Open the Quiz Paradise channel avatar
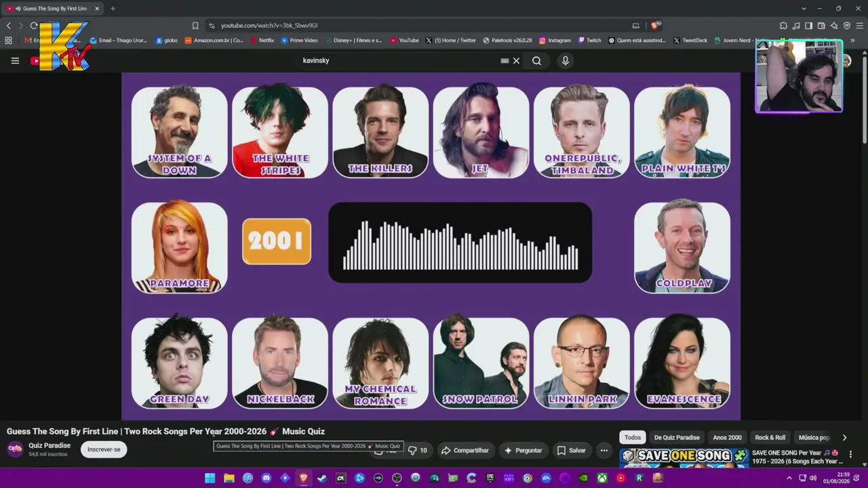 click(x=15, y=449)
